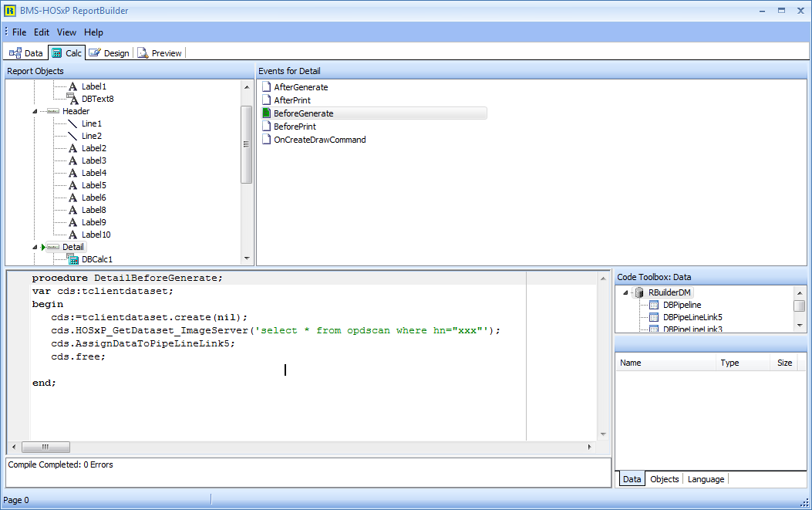Click the Label6 text icon
The image size is (812, 510).
tap(73, 198)
